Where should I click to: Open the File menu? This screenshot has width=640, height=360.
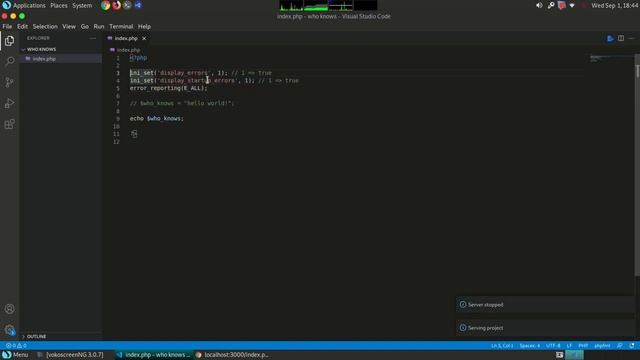point(7,27)
